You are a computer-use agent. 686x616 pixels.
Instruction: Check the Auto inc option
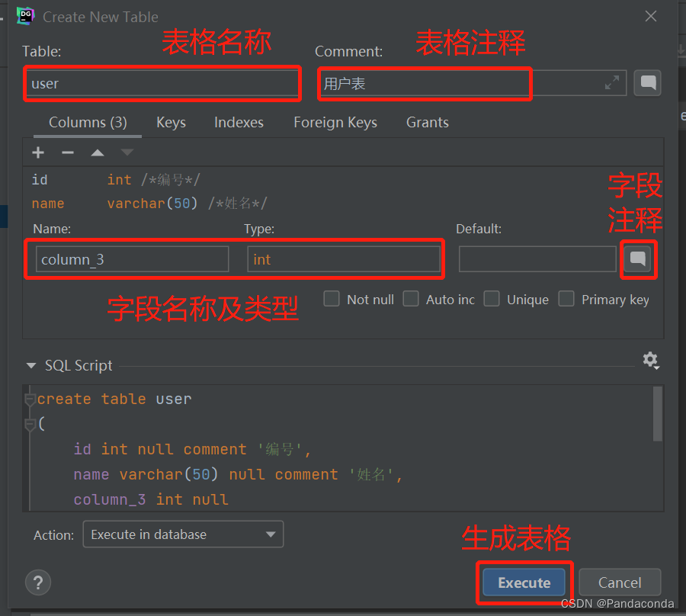click(411, 299)
